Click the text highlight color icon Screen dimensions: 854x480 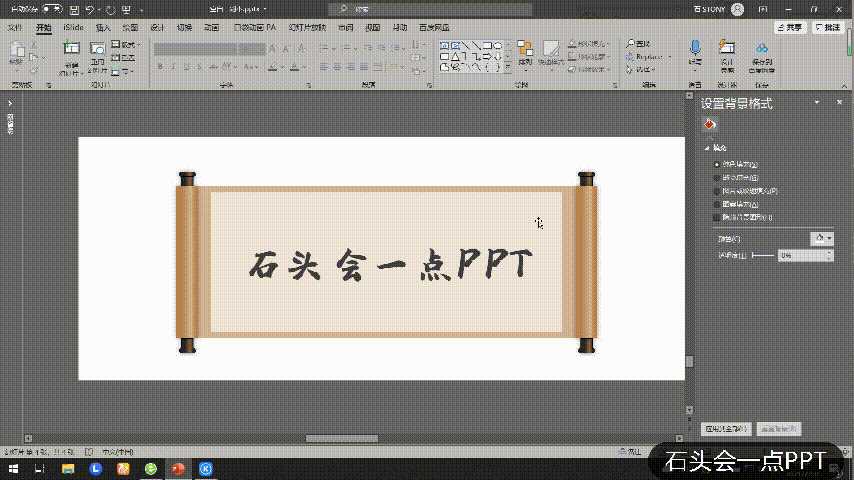272,67
